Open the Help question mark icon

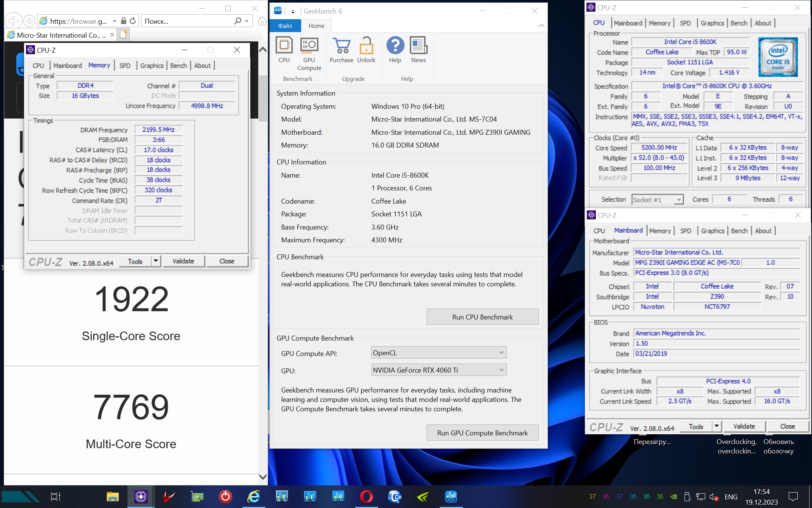(395, 50)
